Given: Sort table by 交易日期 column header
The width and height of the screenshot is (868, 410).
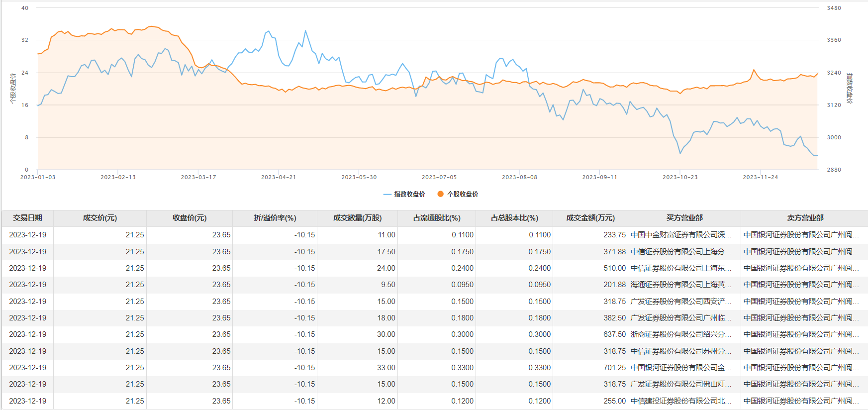Looking at the screenshot, I should tap(27, 218).
